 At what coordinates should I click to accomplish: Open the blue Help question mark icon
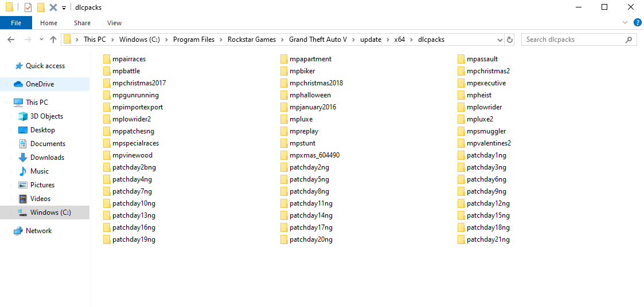coord(637,22)
